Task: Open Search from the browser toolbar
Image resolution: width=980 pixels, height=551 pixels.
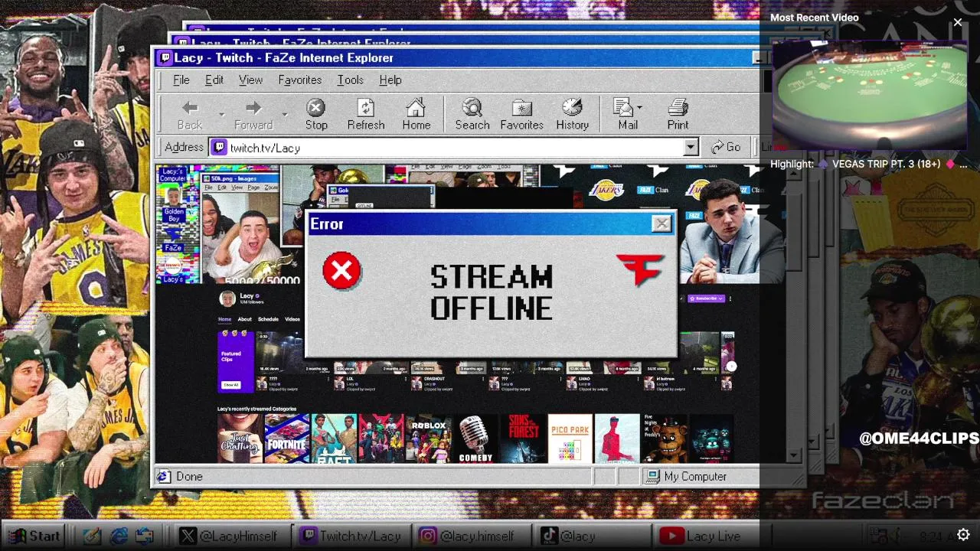Action: point(472,108)
